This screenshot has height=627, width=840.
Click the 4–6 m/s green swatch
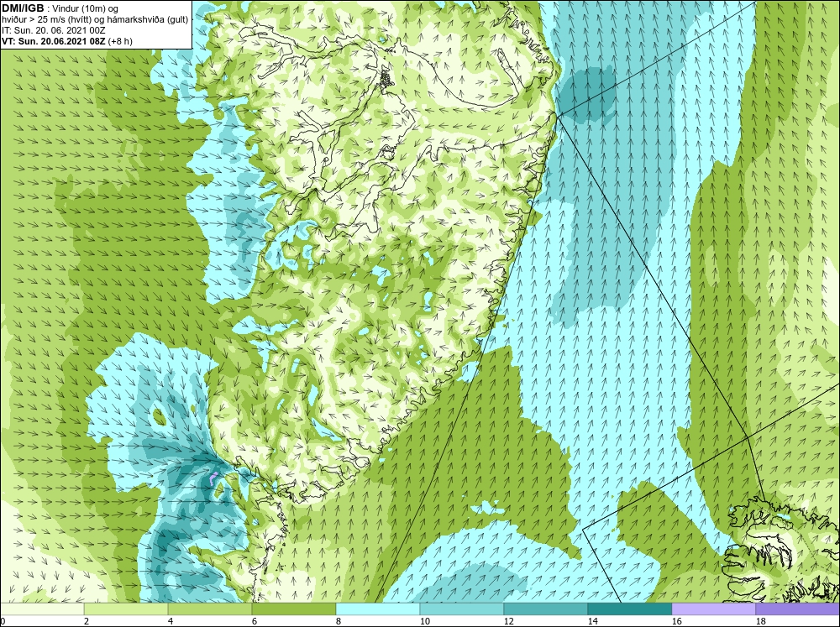click(210, 609)
